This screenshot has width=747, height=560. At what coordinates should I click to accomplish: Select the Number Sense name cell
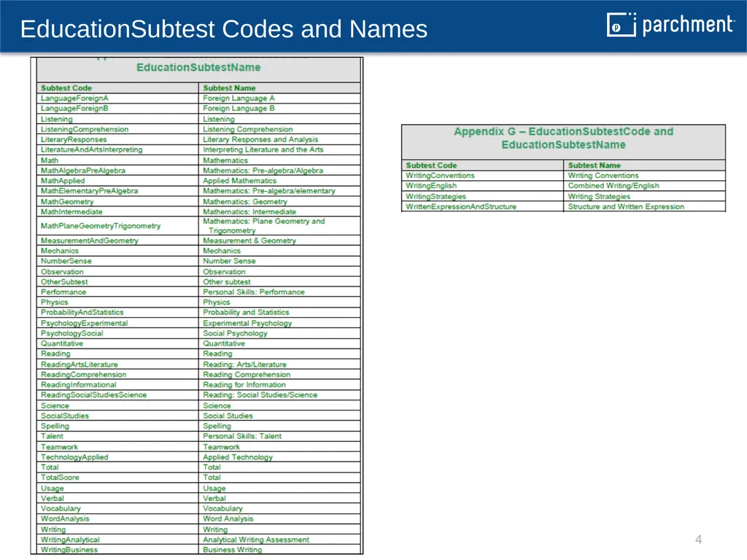point(279,261)
